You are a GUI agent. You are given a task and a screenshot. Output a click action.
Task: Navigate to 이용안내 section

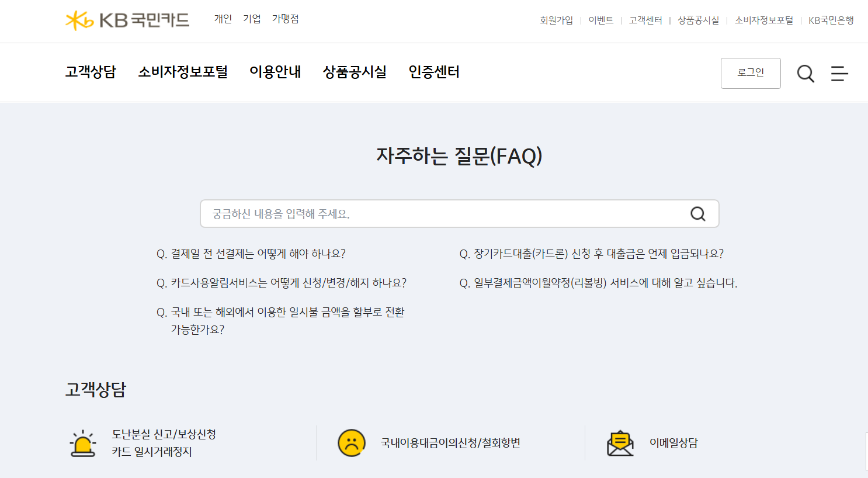tap(275, 72)
